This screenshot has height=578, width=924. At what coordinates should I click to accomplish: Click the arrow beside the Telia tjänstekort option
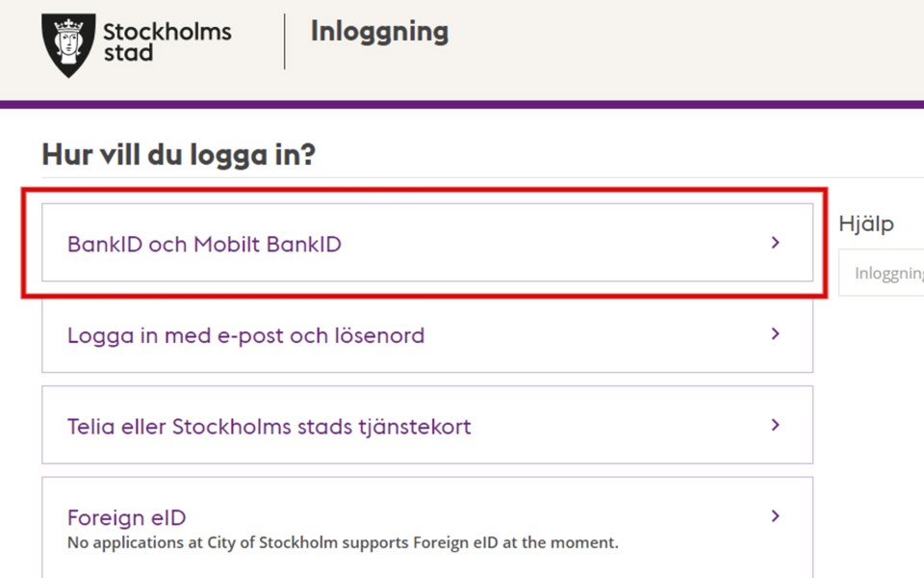pos(776,425)
